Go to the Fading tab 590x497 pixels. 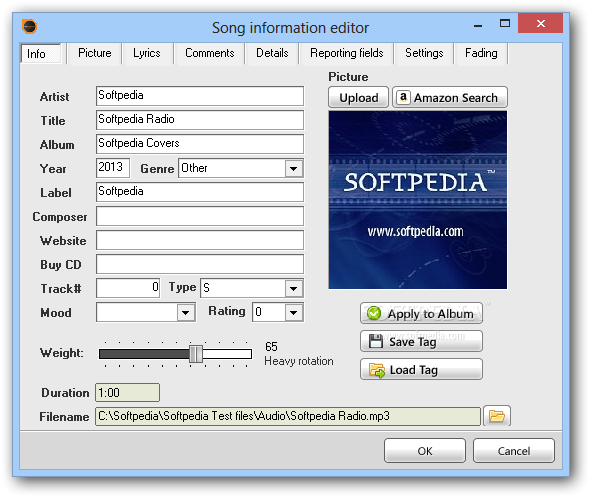click(x=481, y=53)
